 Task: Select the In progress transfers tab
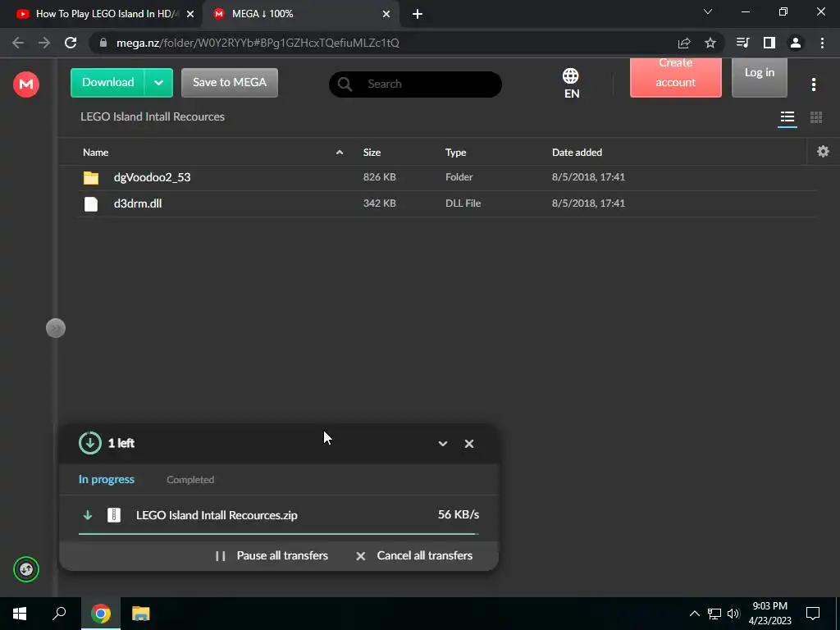click(x=107, y=479)
